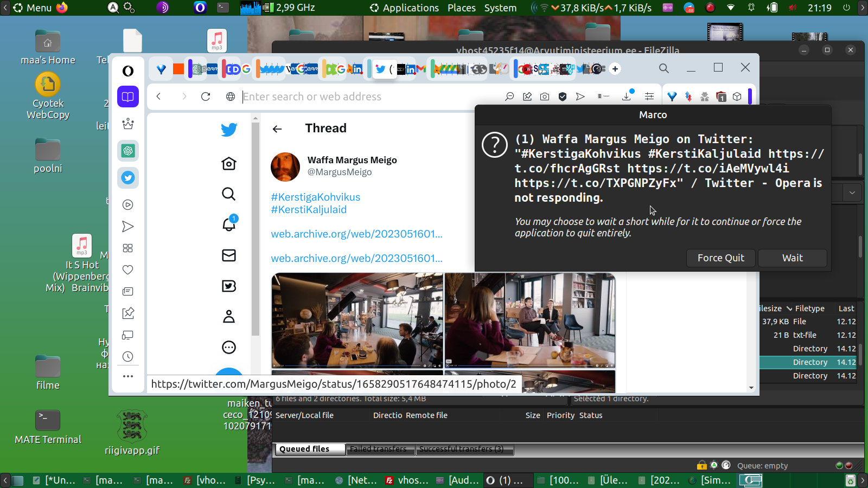Open the second tweet photo thumbnail
Screen dimensions: 868x488
530,320
